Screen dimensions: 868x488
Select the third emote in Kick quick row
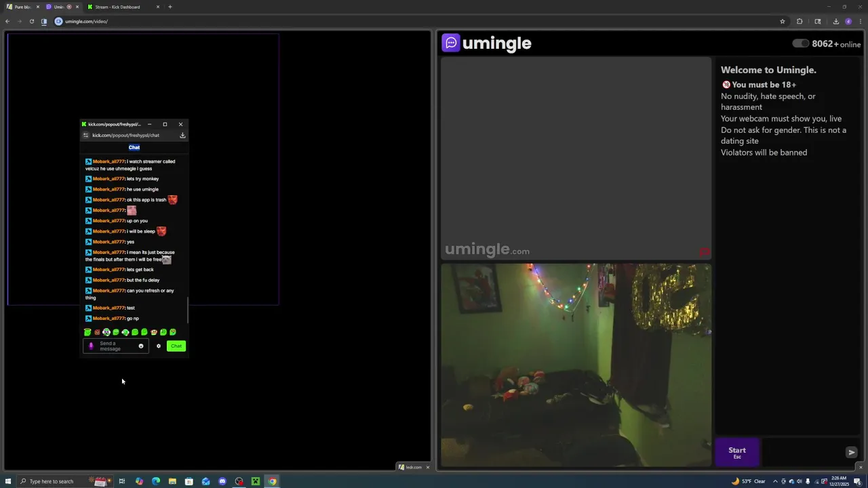click(106, 332)
